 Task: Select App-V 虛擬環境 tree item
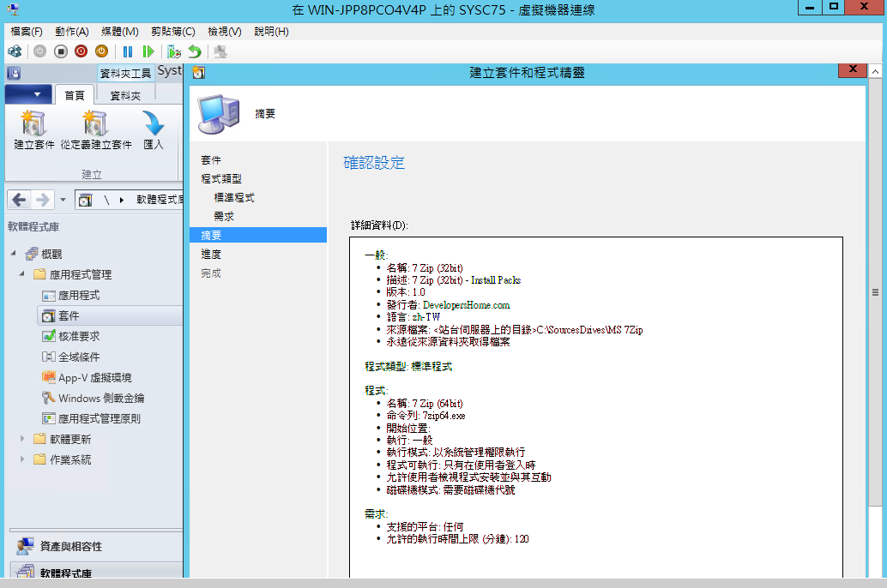(94, 378)
